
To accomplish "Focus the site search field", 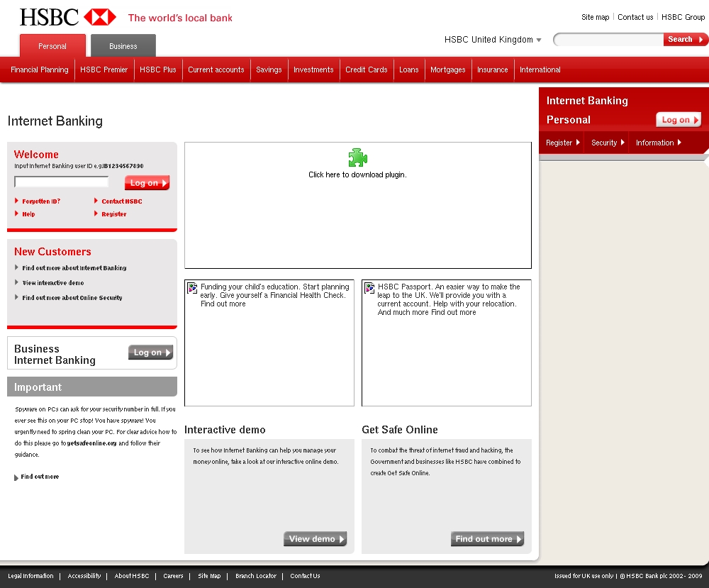I will (x=608, y=40).
